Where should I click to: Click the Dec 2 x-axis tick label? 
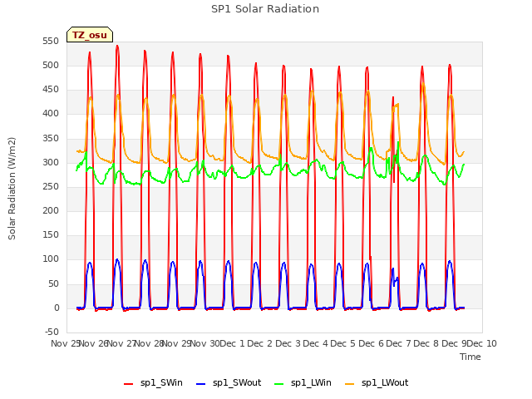[x=259, y=343]
